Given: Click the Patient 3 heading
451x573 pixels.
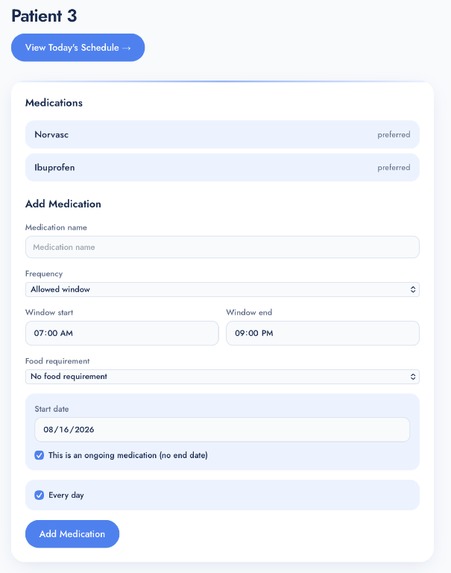Looking at the screenshot, I should pyautogui.click(x=44, y=16).
